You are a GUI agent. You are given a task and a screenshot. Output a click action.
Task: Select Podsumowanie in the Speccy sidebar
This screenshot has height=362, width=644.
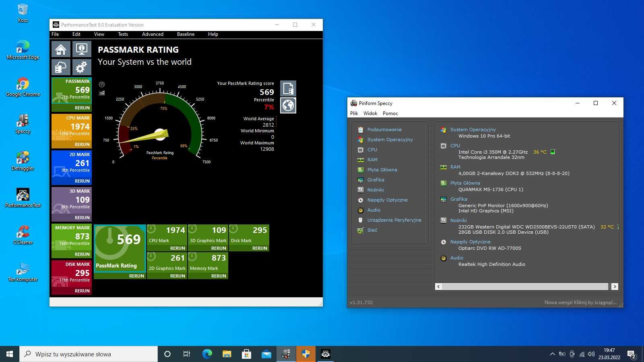click(x=384, y=130)
